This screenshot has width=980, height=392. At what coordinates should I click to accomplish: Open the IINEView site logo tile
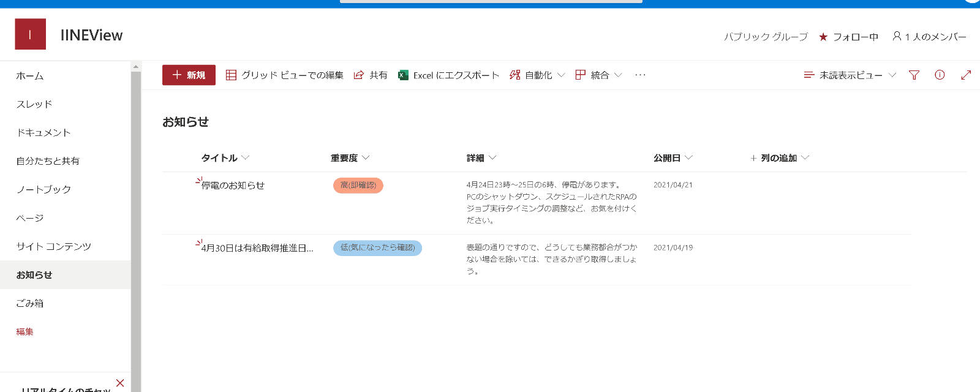pos(30,34)
